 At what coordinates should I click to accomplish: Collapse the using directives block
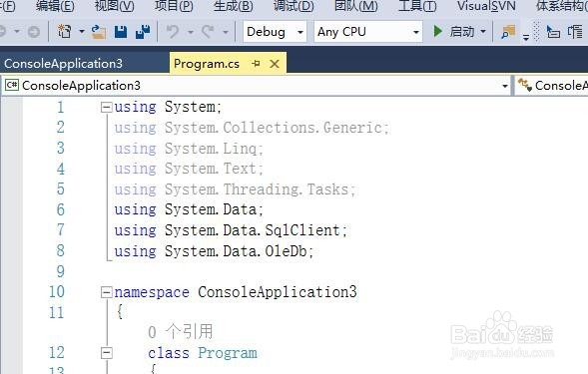[107, 108]
